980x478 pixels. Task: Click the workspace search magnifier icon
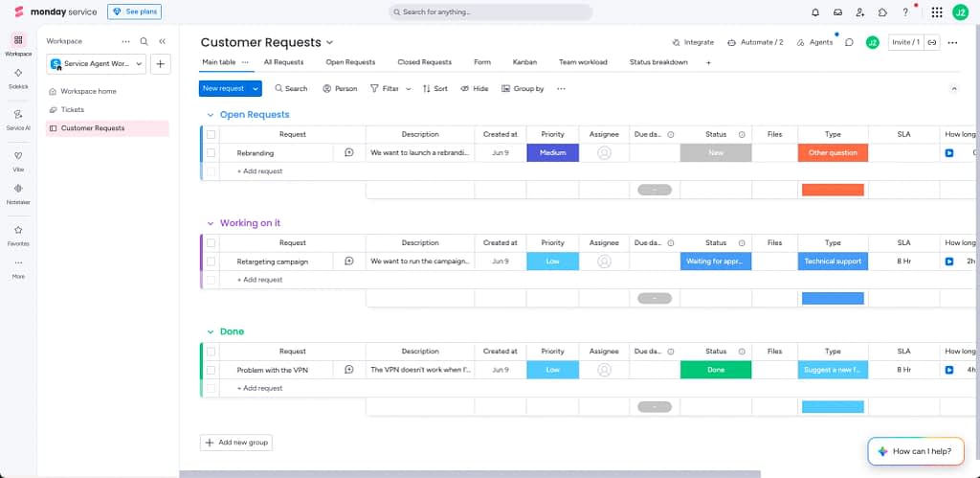[144, 41]
